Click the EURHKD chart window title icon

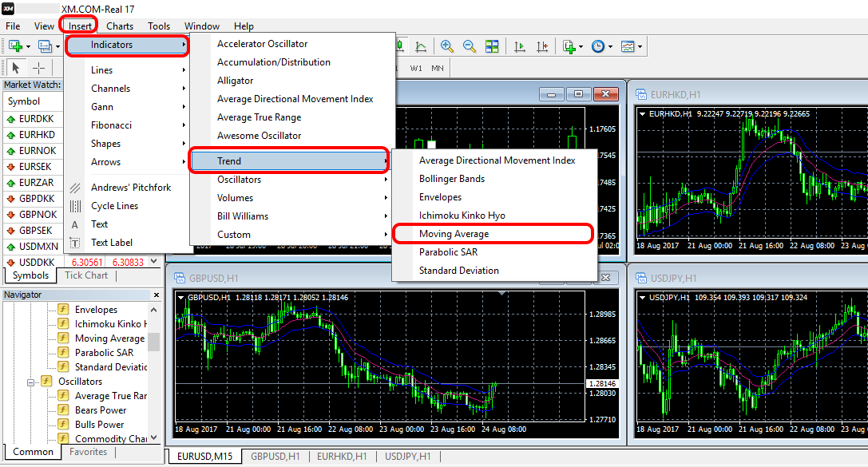point(641,95)
